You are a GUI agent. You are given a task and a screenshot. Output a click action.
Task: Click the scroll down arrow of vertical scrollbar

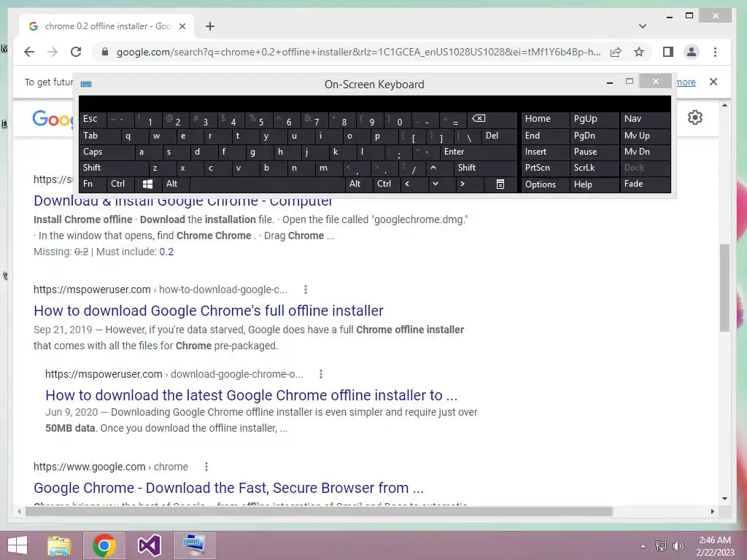pyautogui.click(x=724, y=499)
